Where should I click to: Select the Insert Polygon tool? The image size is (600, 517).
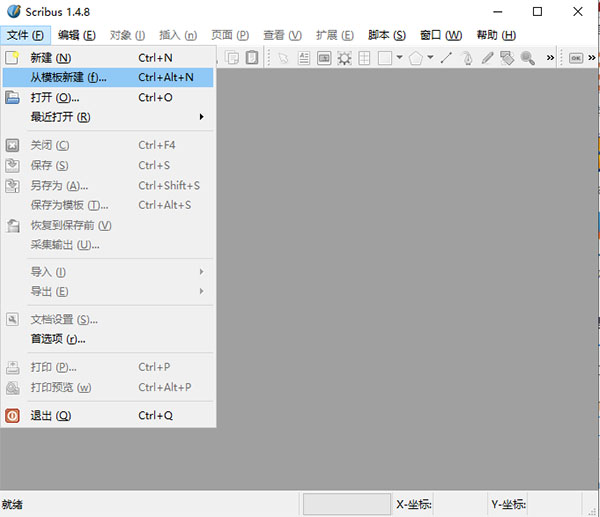pyautogui.click(x=416, y=58)
